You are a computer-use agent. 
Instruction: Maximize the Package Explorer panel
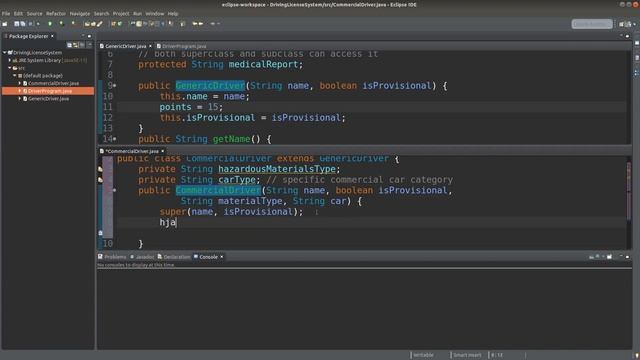coord(89,36)
